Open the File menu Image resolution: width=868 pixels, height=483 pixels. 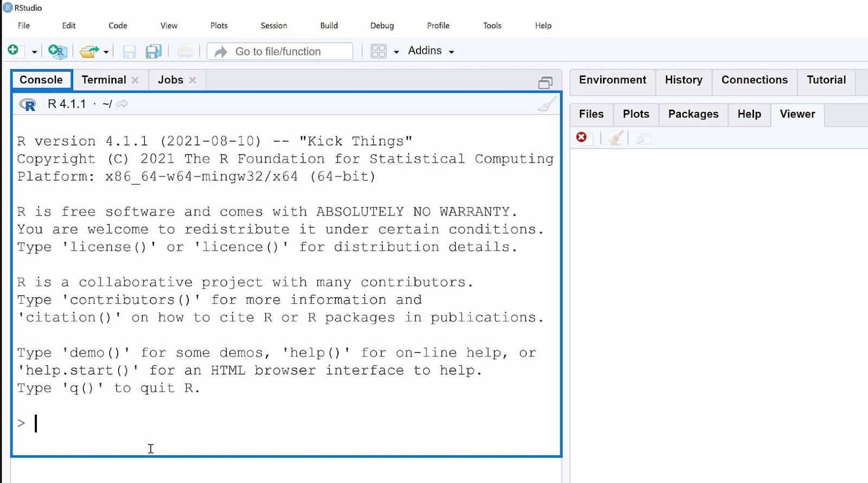click(x=24, y=26)
